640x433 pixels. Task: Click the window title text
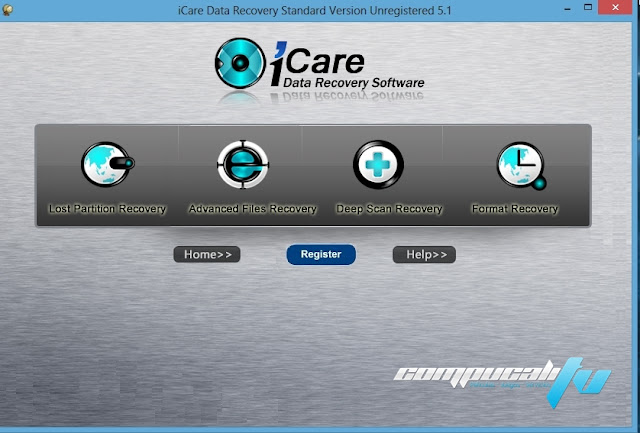315,10
